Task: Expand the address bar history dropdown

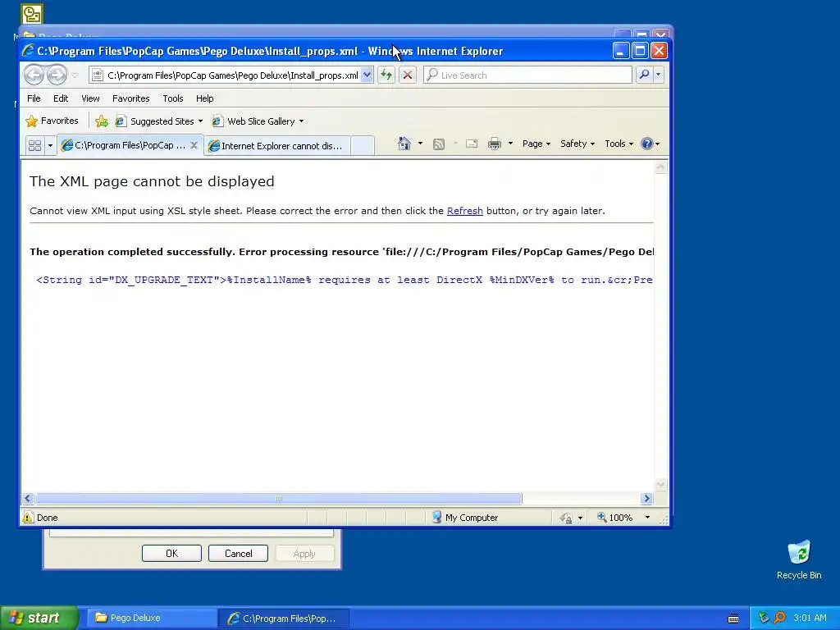Action: coord(367,75)
